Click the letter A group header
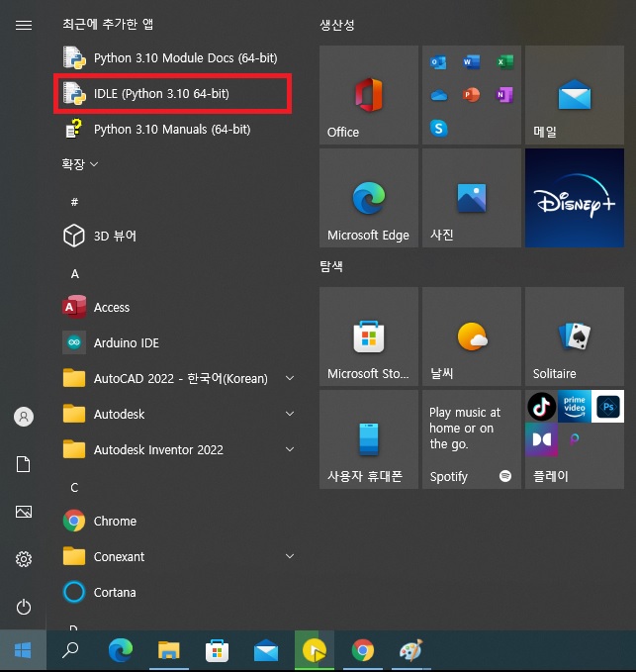The width and height of the screenshot is (636, 672). [x=75, y=273]
